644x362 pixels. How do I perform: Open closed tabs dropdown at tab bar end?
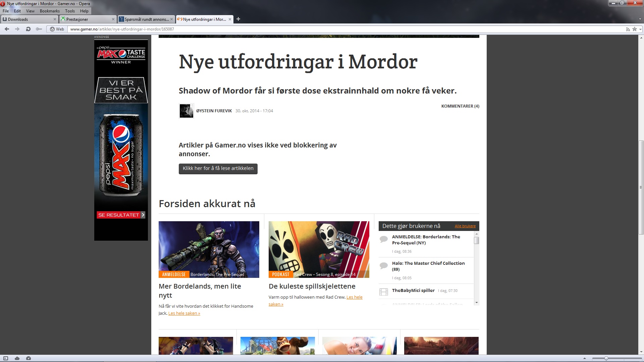tap(640, 19)
